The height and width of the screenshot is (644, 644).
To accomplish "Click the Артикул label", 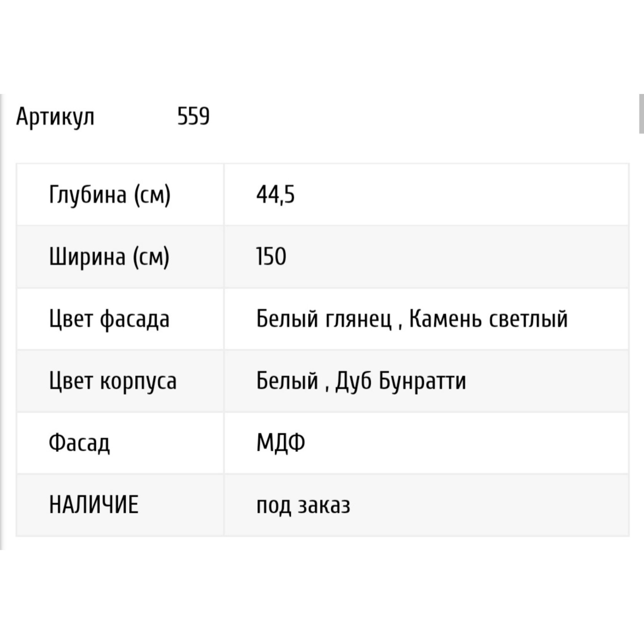I will (55, 117).
